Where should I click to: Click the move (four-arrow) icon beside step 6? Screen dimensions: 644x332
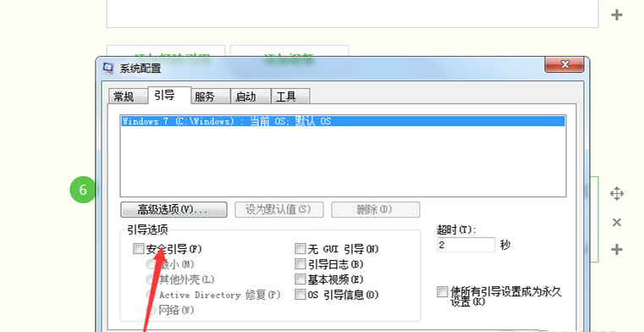[616, 194]
